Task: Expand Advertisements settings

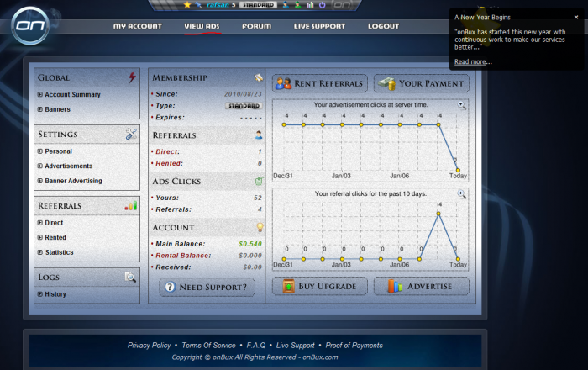Action: coord(65,166)
